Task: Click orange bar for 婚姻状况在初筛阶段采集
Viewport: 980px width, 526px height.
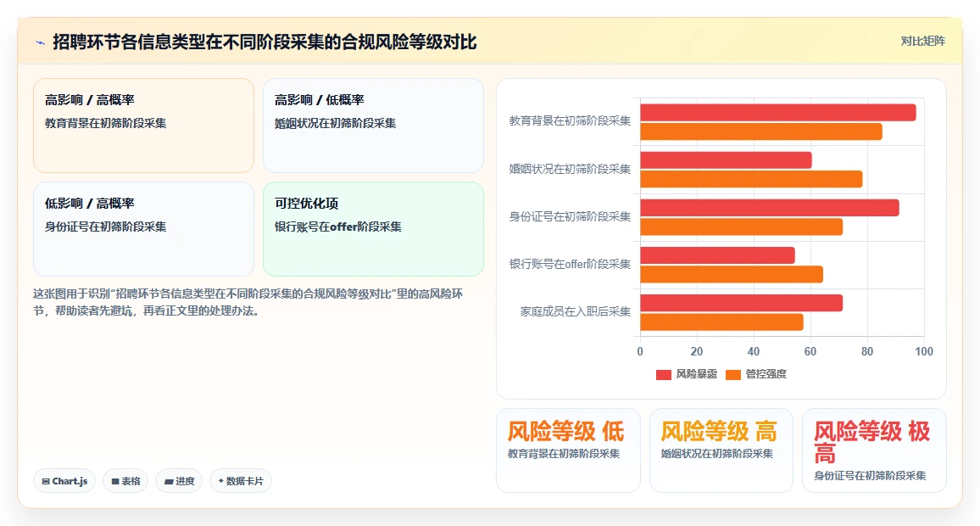Action: click(751, 179)
